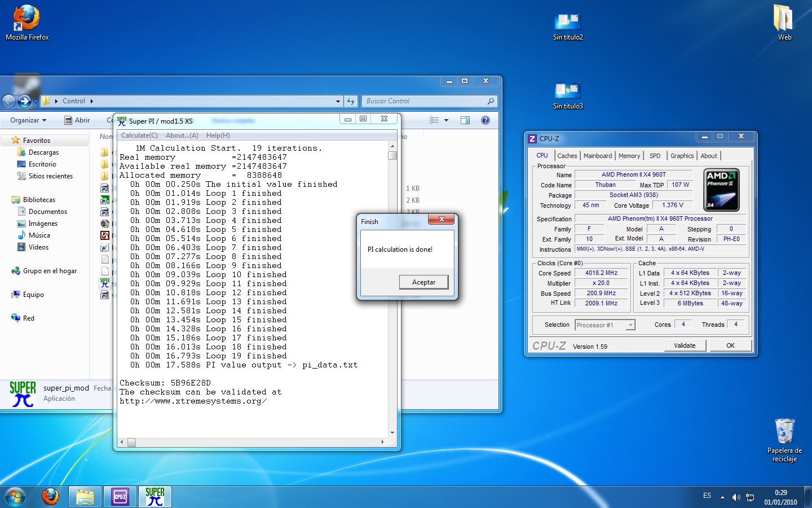Select the Papelera de reciclaje icon
The width and height of the screenshot is (812, 508).
tap(784, 440)
